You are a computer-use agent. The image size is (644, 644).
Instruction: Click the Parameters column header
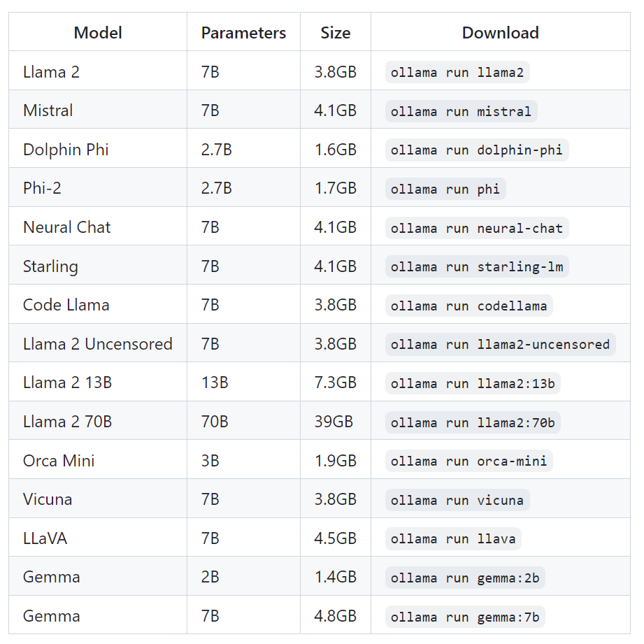[243, 33]
